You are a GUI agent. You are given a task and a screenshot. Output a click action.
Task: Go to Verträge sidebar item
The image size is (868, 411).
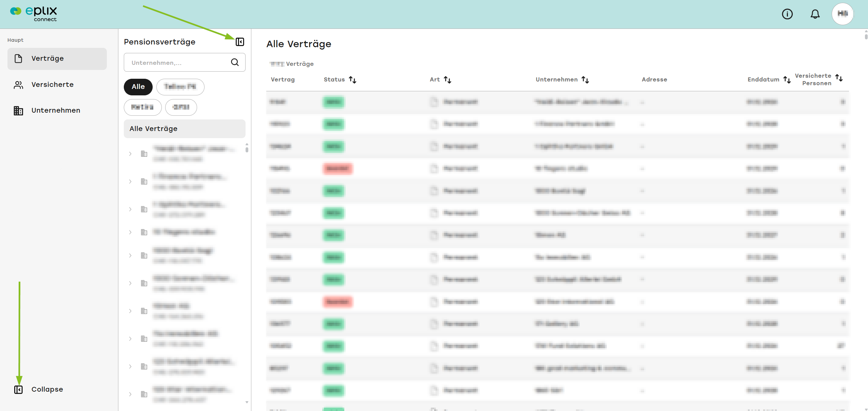click(57, 58)
